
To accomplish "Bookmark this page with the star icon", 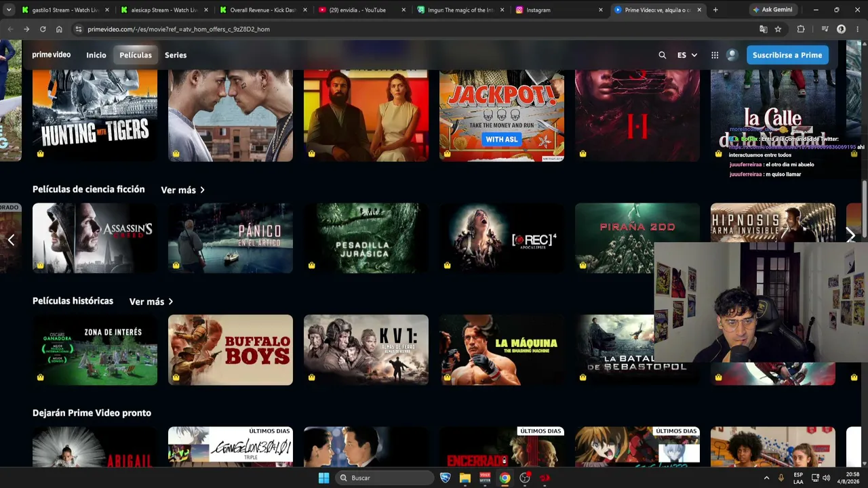I will pyautogui.click(x=778, y=29).
